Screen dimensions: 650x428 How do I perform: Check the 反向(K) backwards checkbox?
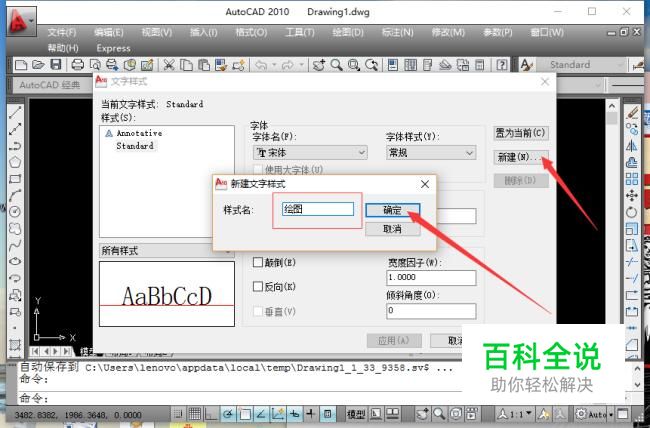click(x=258, y=287)
